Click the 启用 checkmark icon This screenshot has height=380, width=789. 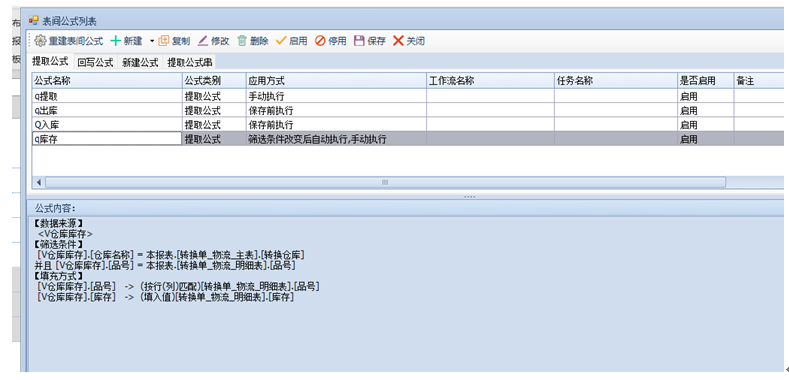(x=281, y=41)
